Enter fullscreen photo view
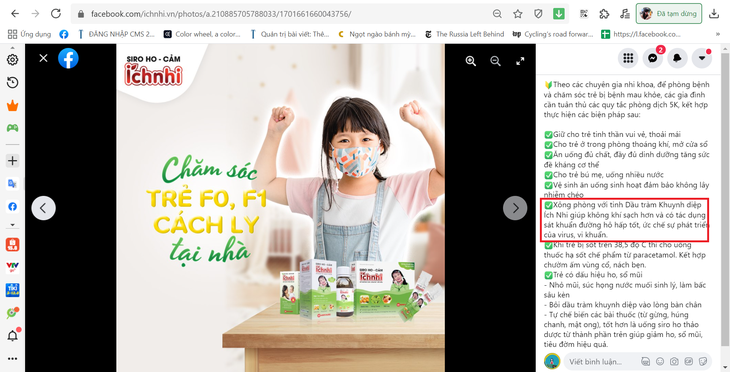 pos(520,61)
